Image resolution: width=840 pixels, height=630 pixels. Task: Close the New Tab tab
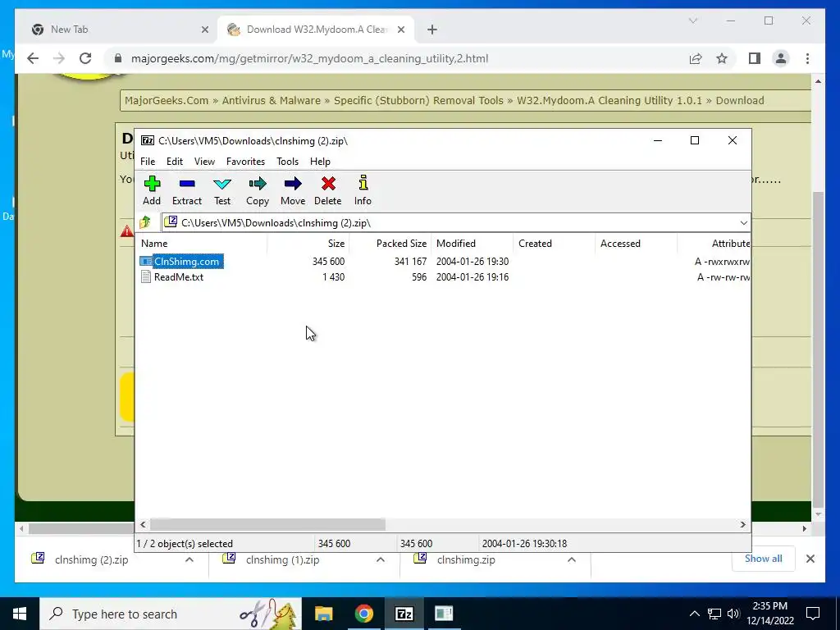click(204, 30)
